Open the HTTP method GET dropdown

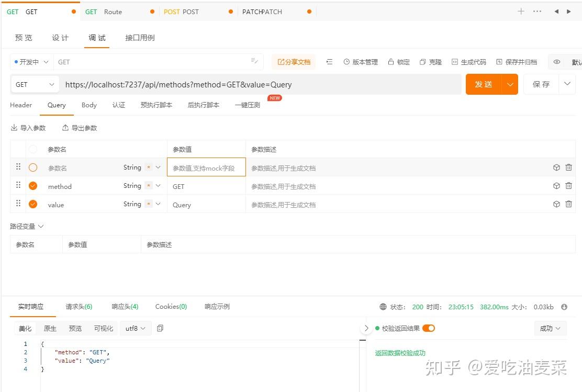click(35, 85)
